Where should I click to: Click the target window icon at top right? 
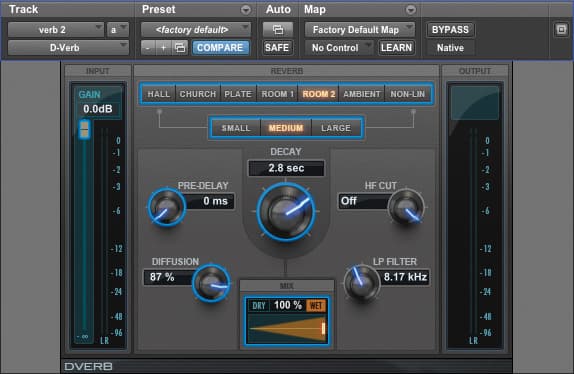pos(561,29)
